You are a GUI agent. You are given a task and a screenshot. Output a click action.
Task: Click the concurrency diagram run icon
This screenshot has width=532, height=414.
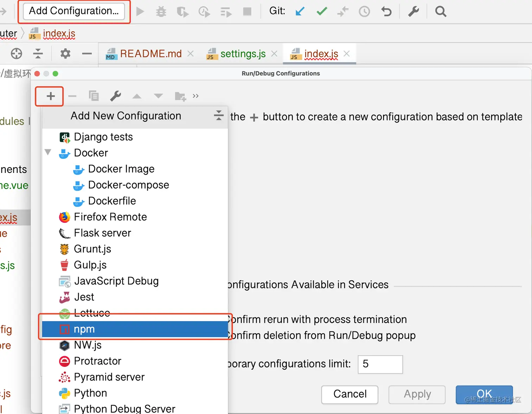point(226,12)
